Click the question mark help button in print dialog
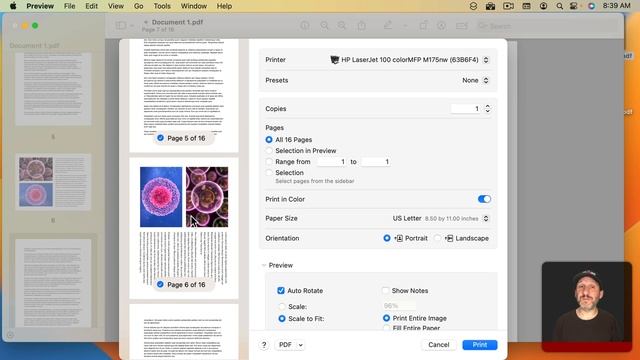The width and height of the screenshot is (640, 360). point(264,345)
